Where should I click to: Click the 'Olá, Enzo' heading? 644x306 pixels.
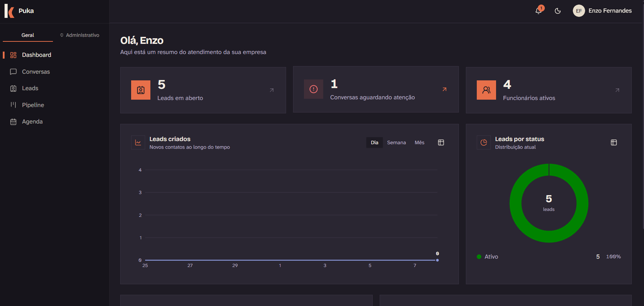coord(142,41)
